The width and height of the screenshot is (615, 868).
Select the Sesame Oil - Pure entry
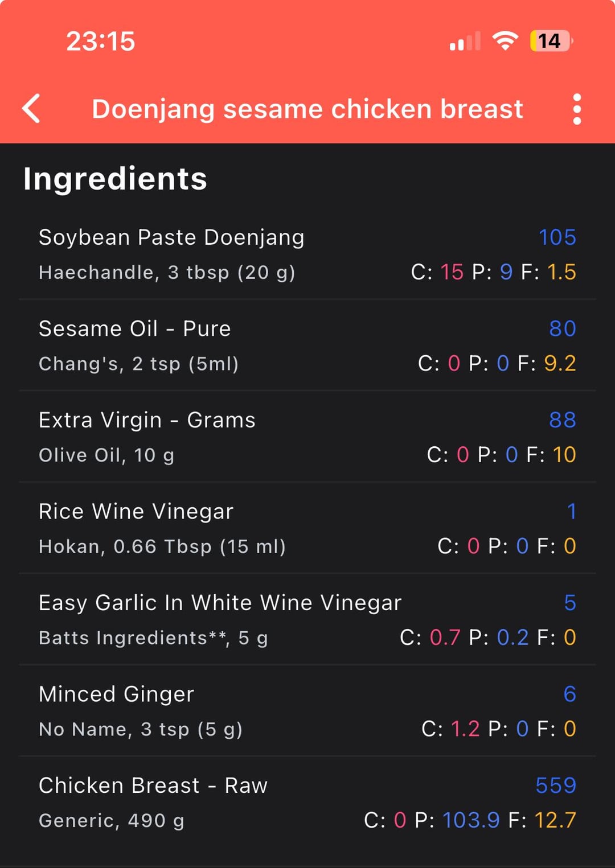click(134, 329)
